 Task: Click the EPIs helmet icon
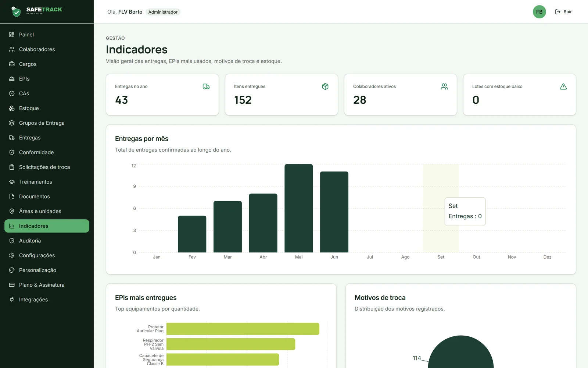pos(12,79)
